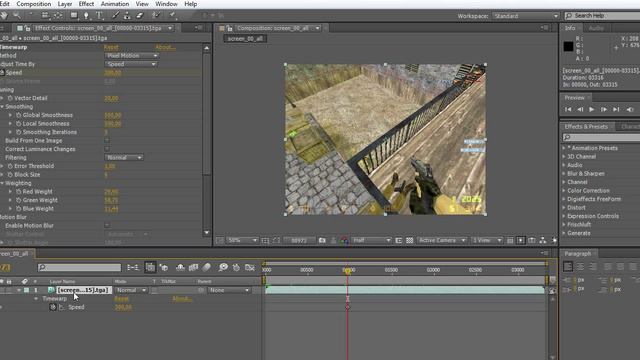Click the Show Channel RGB icon

[344, 240]
